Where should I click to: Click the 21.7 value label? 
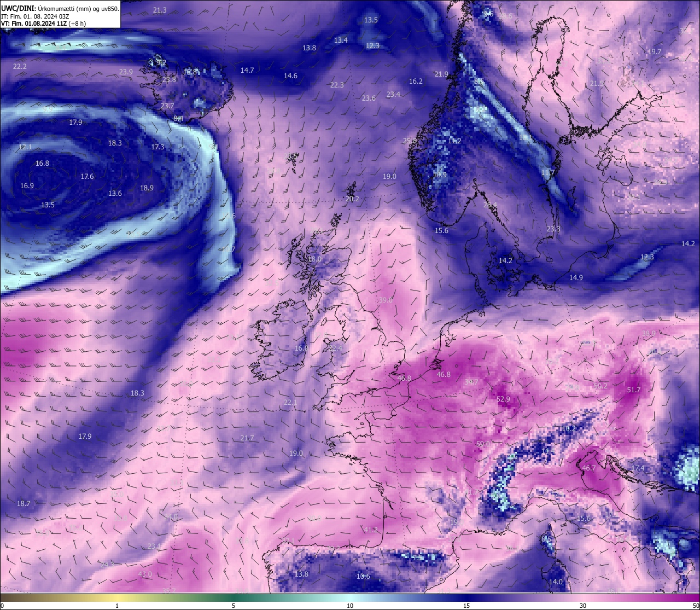247,438
